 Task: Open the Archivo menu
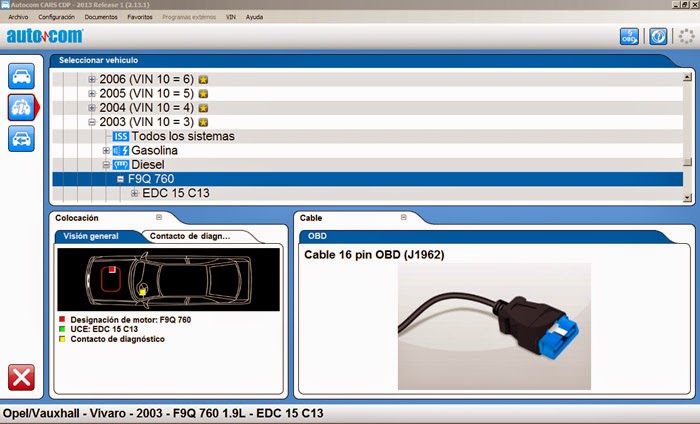(x=18, y=17)
